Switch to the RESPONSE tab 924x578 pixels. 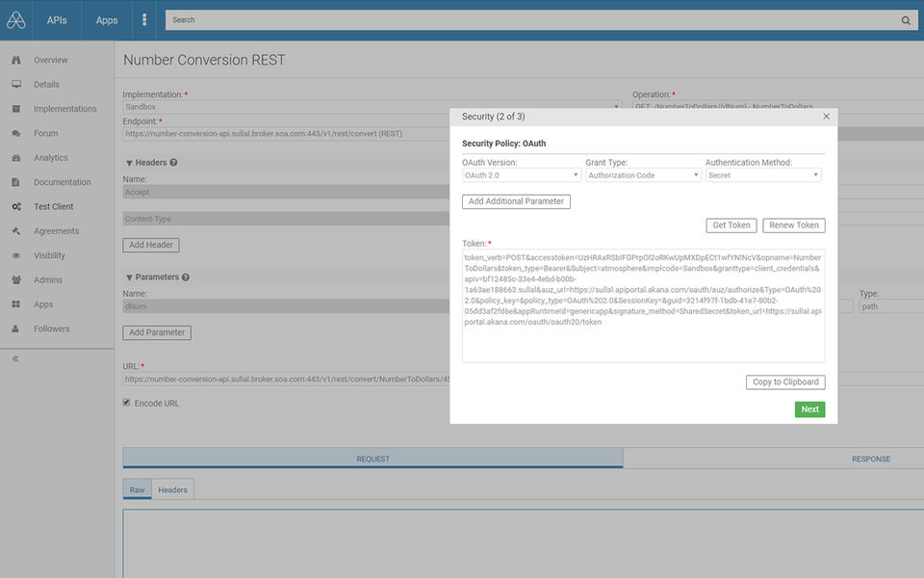[x=871, y=459]
